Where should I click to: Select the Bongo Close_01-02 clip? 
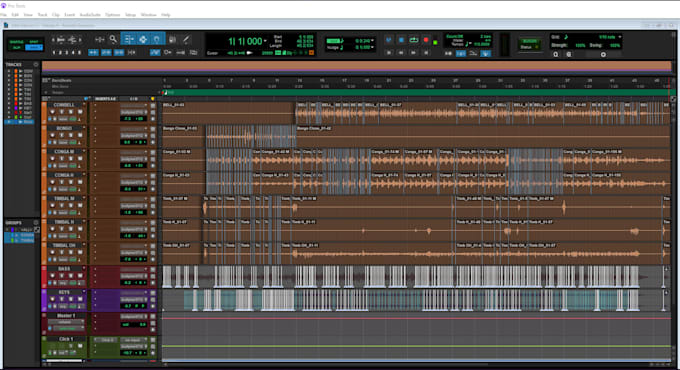pyautogui.click(x=483, y=137)
